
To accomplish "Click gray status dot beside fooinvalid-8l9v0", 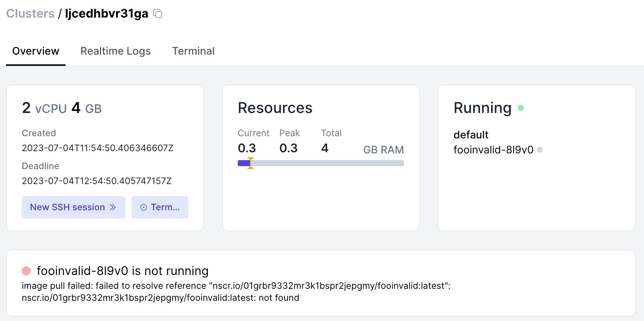I will [540, 150].
